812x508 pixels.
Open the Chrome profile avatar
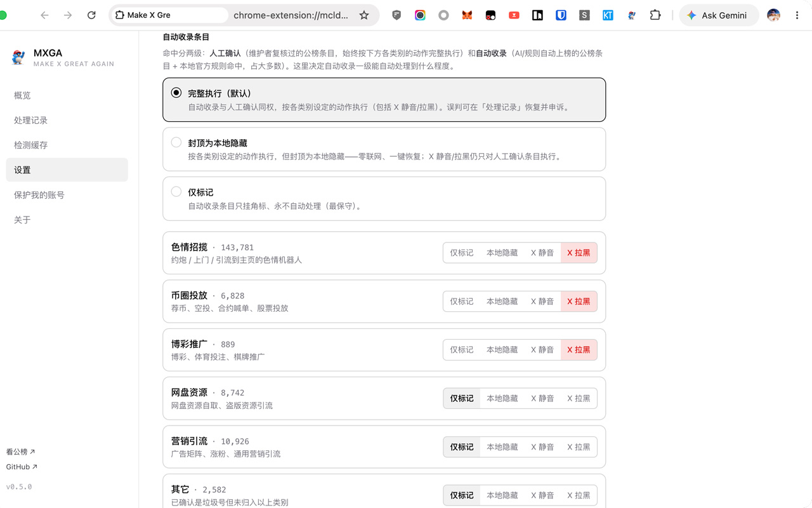pos(773,15)
